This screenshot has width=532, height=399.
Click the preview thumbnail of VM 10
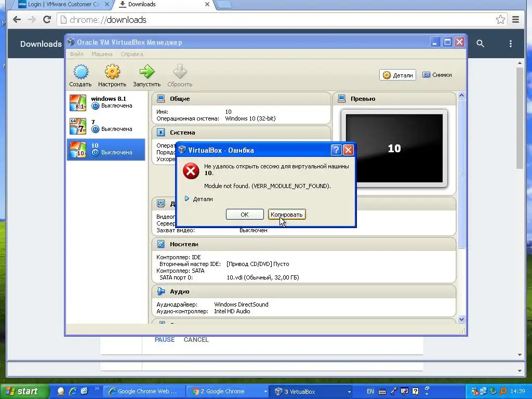[x=394, y=148]
